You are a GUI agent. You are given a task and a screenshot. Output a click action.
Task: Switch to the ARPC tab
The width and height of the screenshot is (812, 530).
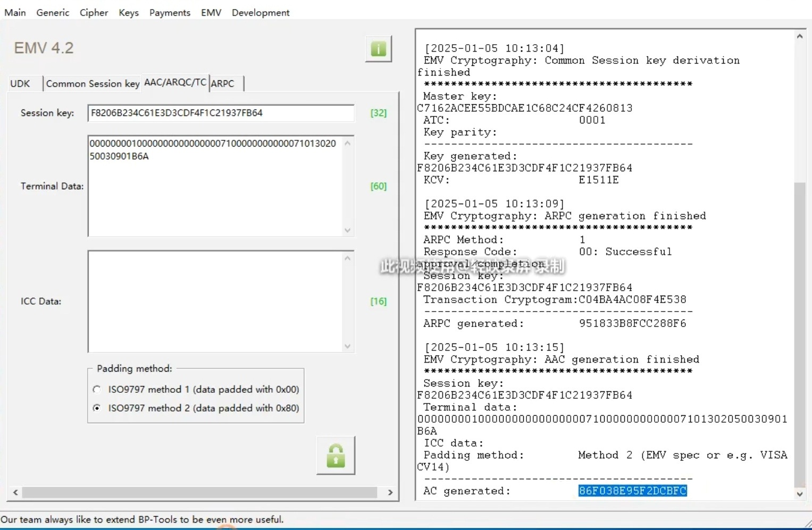tap(223, 83)
